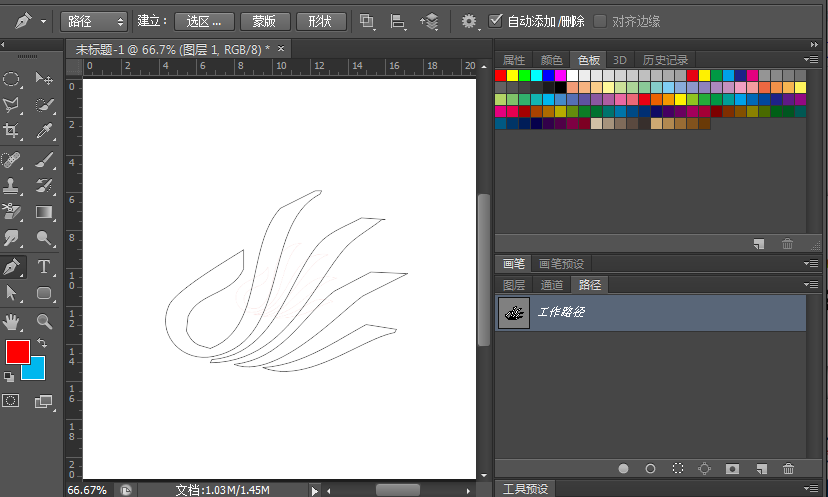Open the 路径 mode dropdown
This screenshot has height=497, width=828.
coord(93,21)
